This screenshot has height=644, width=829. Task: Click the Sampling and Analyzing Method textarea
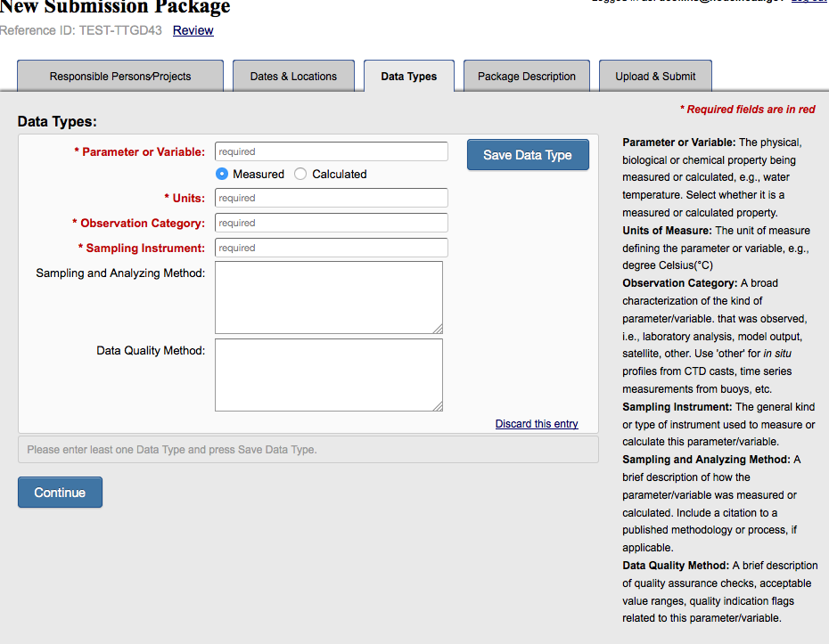pyautogui.click(x=328, y=298)
